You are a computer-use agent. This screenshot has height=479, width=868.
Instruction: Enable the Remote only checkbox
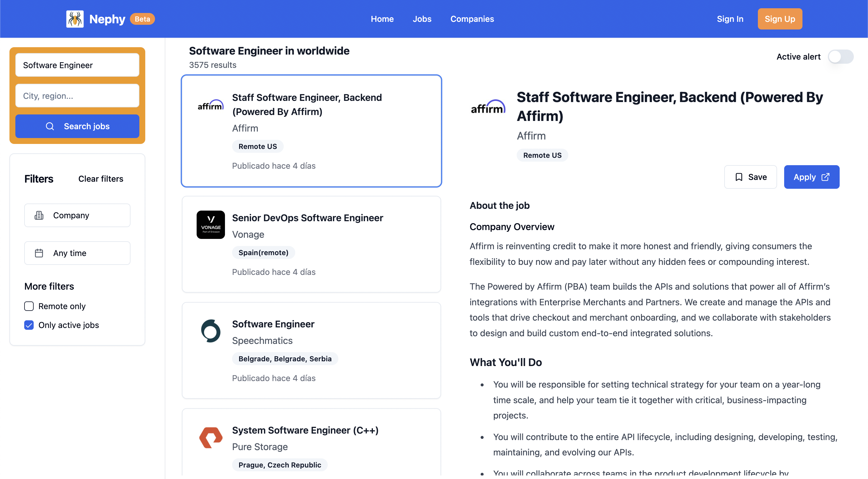(x=29, y=306)
